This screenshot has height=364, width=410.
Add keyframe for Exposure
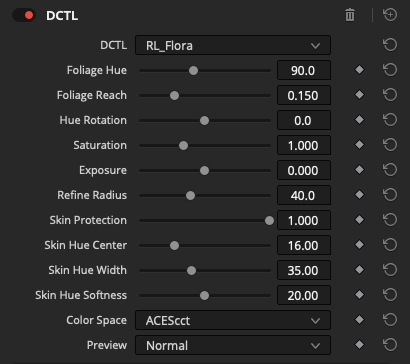click(x=359, y=170)
